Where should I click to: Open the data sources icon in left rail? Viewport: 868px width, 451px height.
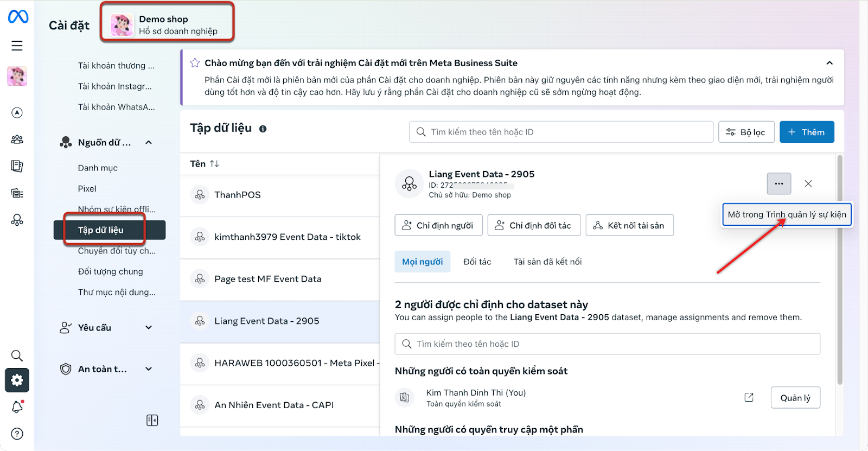pos(17,220)
